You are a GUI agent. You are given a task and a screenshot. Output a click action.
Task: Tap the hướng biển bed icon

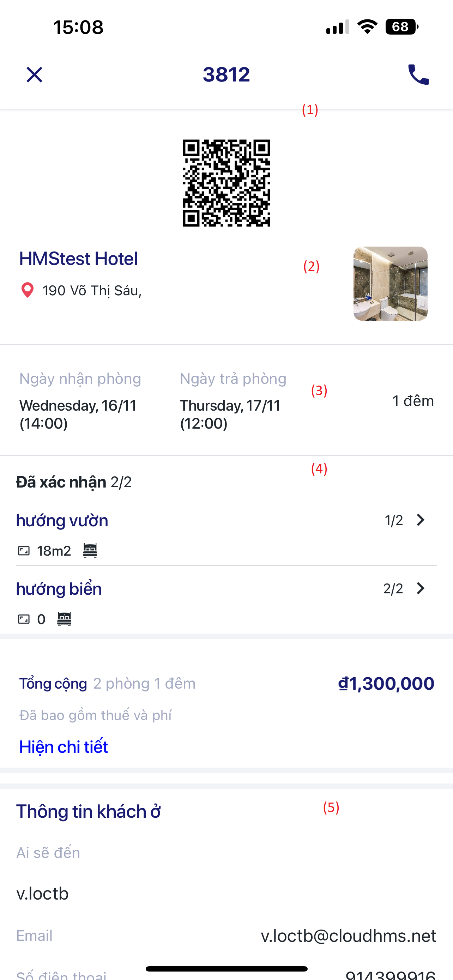[x=64, y=619]
